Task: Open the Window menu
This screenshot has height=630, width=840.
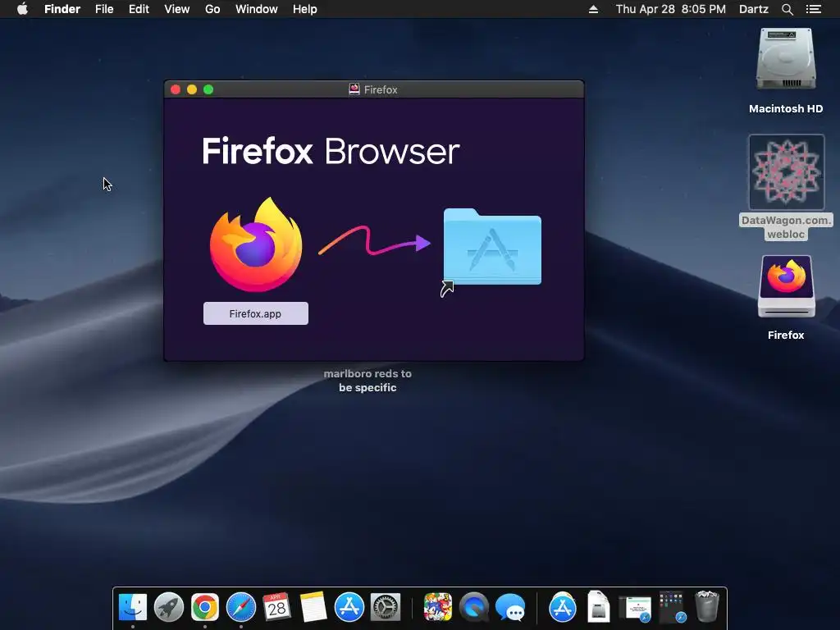Action: click(x=257, y=9)
